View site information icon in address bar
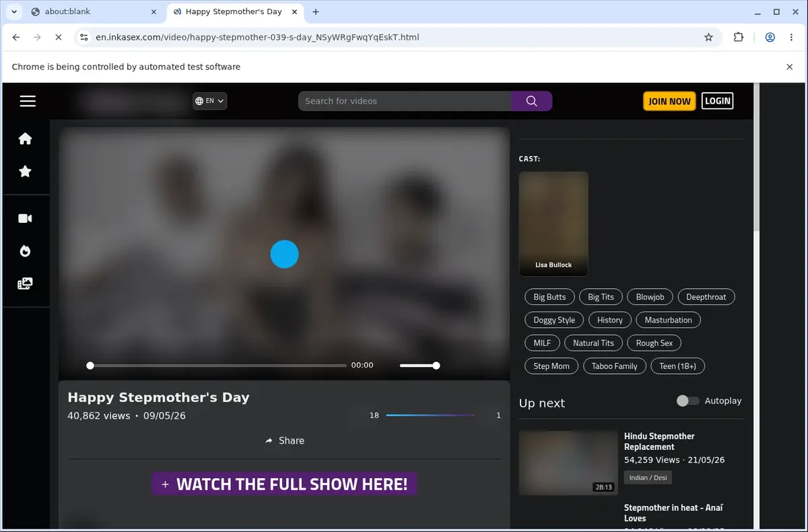 click(83, 38)
